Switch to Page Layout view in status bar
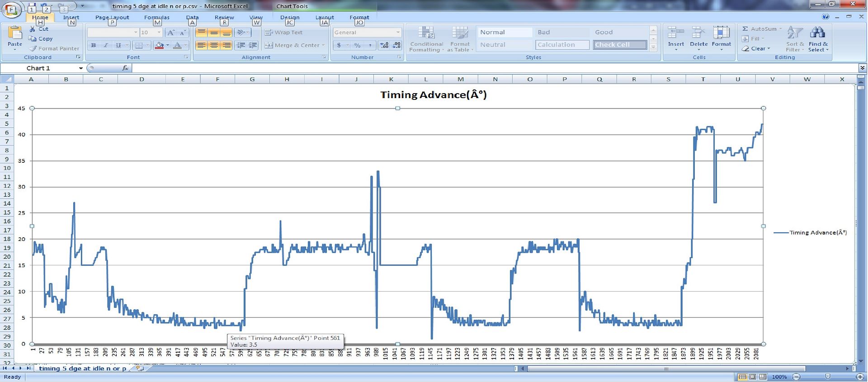Screen dimensions: 868x382 tap(753, 377)
